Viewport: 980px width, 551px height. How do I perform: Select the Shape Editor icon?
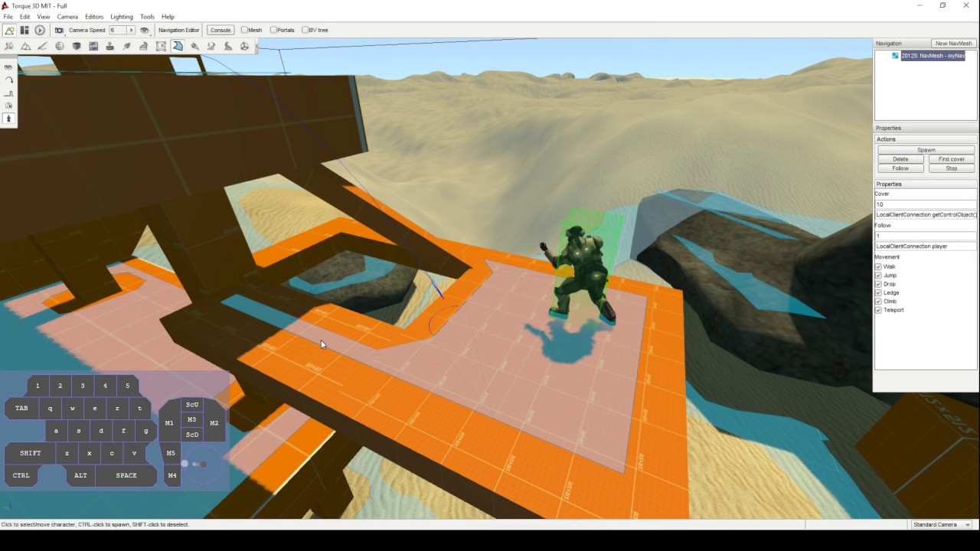click(245, 46)
